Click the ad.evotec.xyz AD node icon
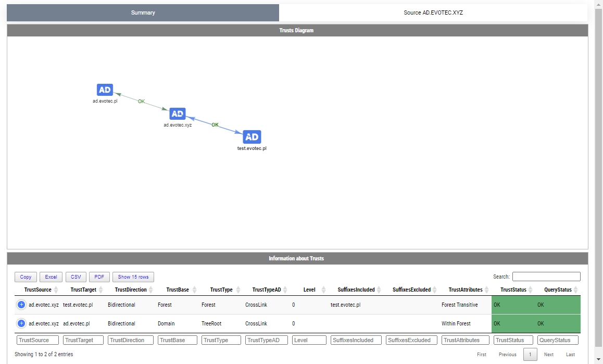 tap(178, 114)
